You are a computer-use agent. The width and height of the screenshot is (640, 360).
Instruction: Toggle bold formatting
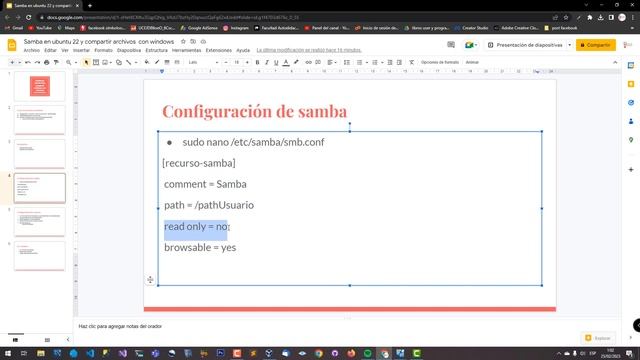[x=257, y=62]
